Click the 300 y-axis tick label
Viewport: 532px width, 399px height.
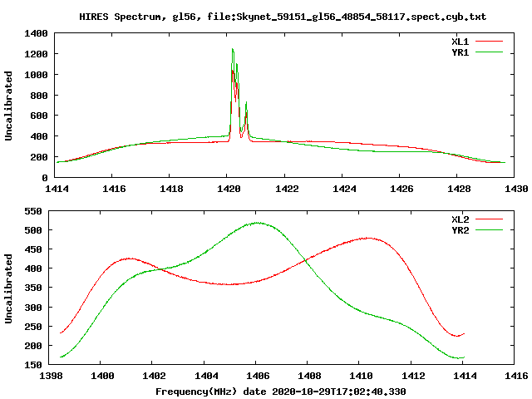[33, 308]
